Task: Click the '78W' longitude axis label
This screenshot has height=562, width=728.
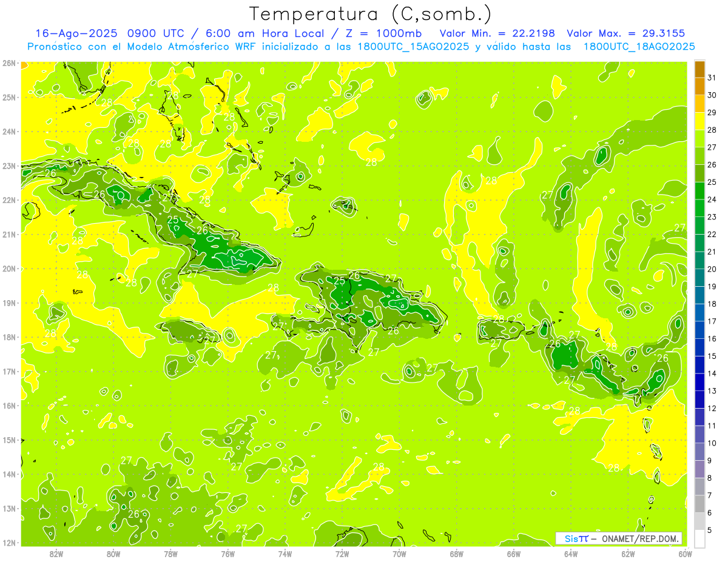Action: click(x=170, y=553)
